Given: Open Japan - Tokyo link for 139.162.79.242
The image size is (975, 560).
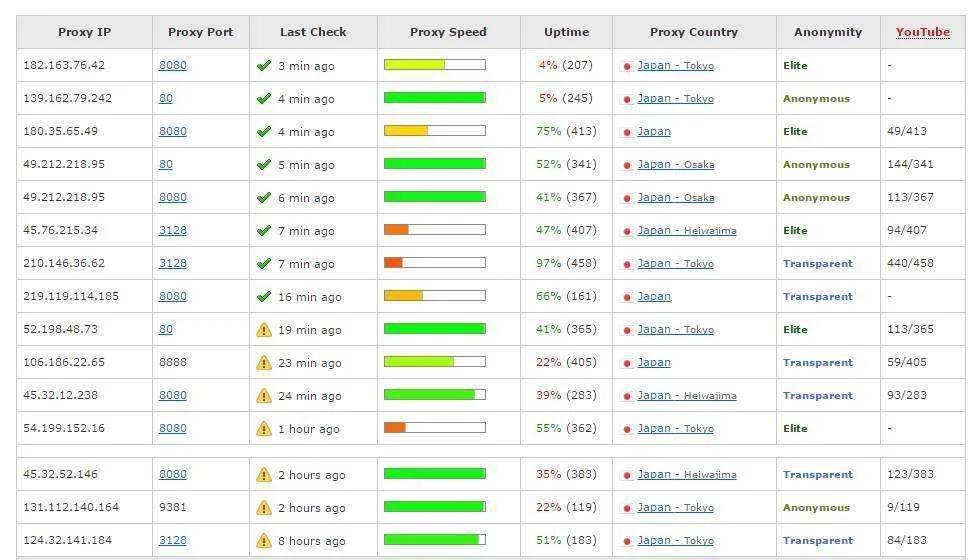Looking at the screenshot, I should [x=675, y=98].
